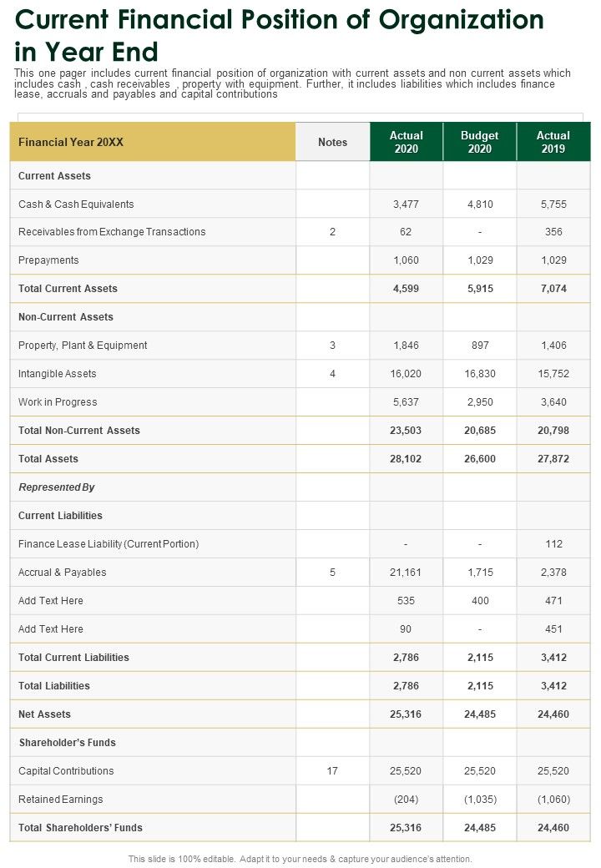Click the prepayments value 1,060

point(406,260)
